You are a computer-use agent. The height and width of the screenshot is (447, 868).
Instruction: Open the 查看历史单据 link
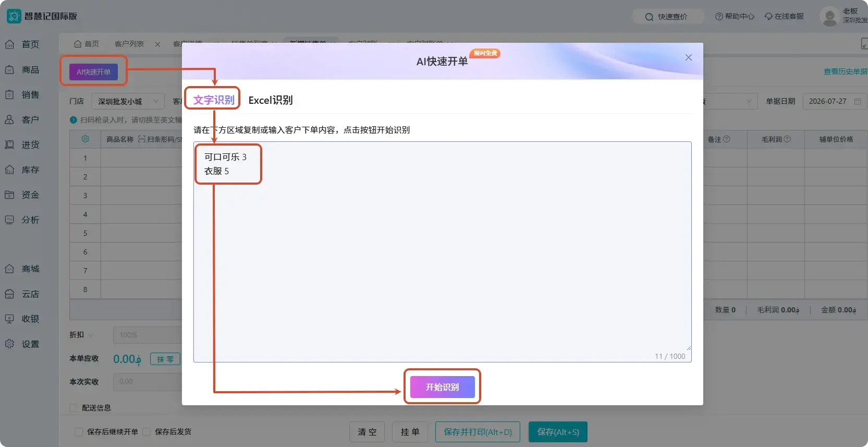click(846, 71)
